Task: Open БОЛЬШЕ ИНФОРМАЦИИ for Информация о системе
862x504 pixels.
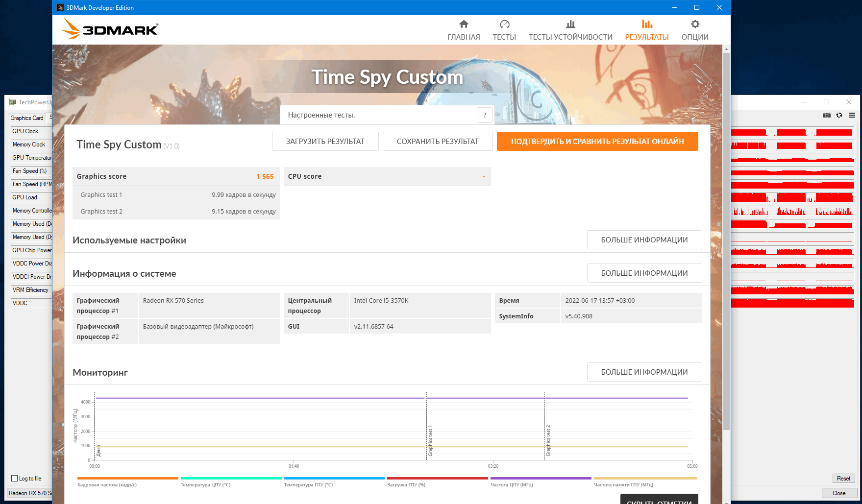Action: point(644,273)
